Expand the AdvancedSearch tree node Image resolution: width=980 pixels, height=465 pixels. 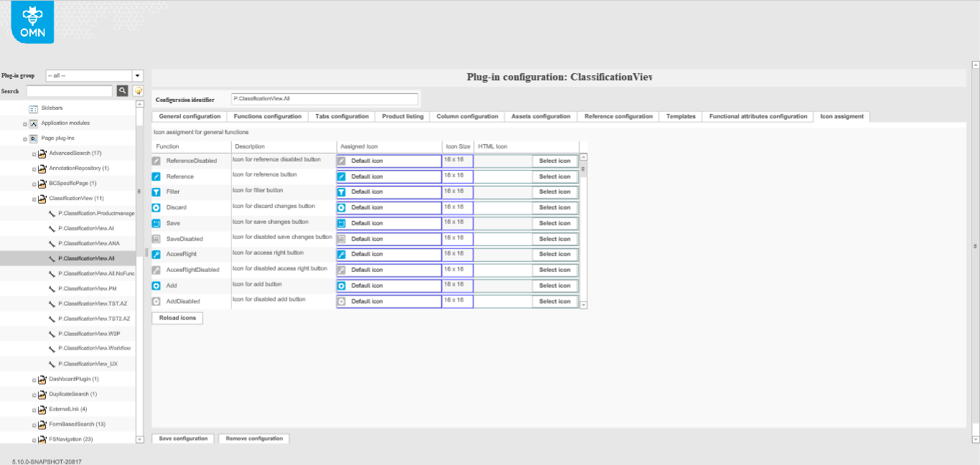point(33,153)
